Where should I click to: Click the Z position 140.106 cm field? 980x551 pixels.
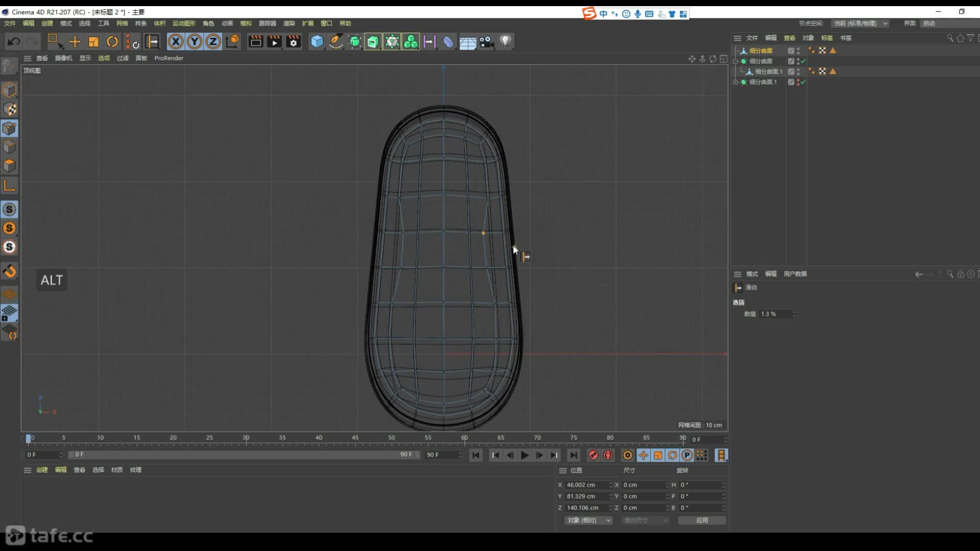point(589,508)
